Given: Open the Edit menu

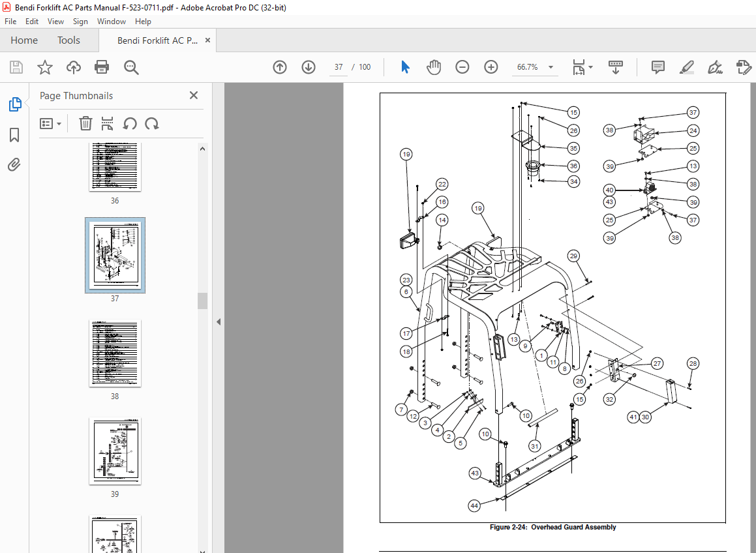Looking at the screenshot, I should pyautogui.click(x=32, y=22).
